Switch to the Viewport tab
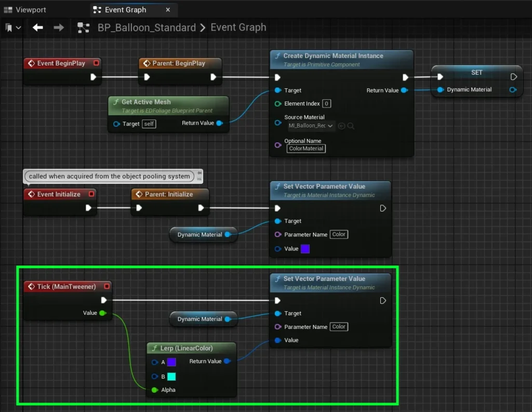Screen dimensions: 532x412 25,10
